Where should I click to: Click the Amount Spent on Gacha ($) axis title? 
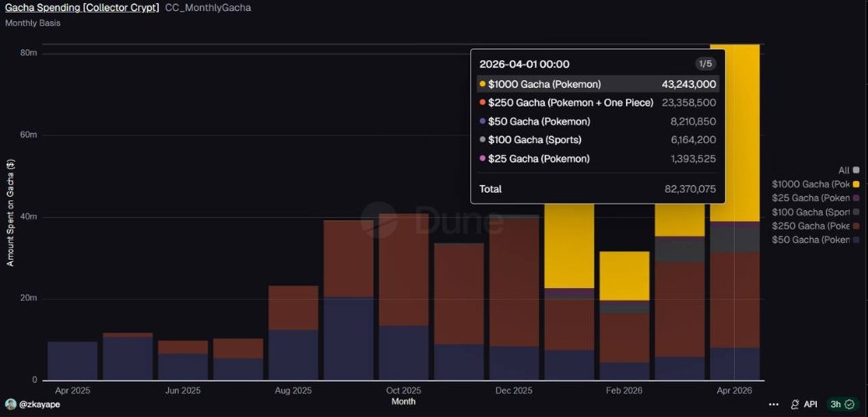point(10,213)
